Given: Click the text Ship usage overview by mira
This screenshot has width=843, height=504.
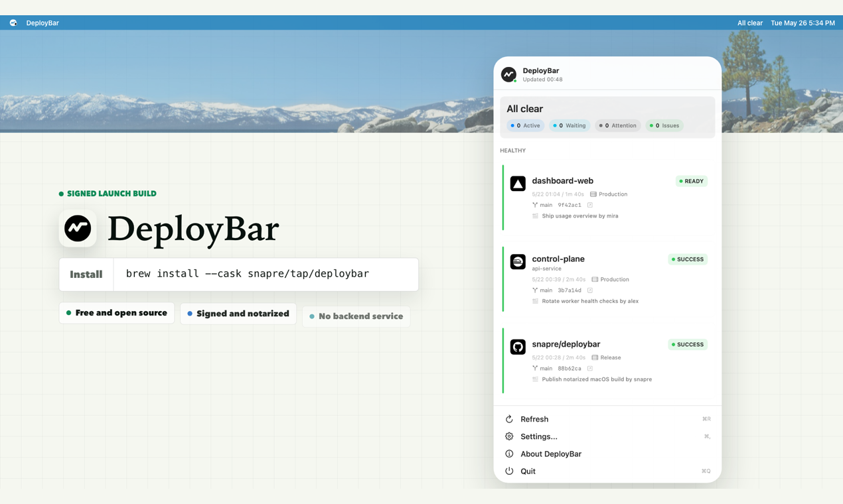Looking at the screenshot, I should click(580, 216).
